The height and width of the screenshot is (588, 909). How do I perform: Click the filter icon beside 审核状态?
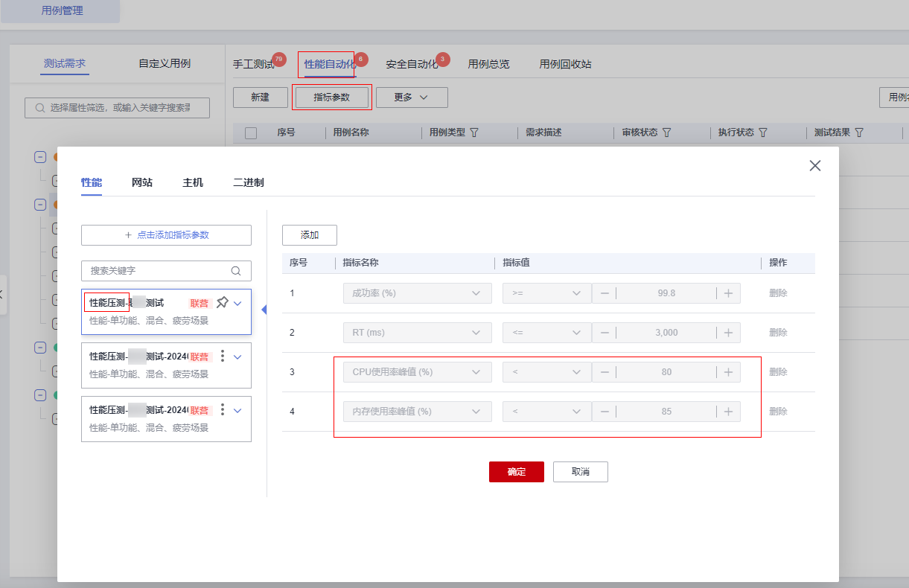667,132
